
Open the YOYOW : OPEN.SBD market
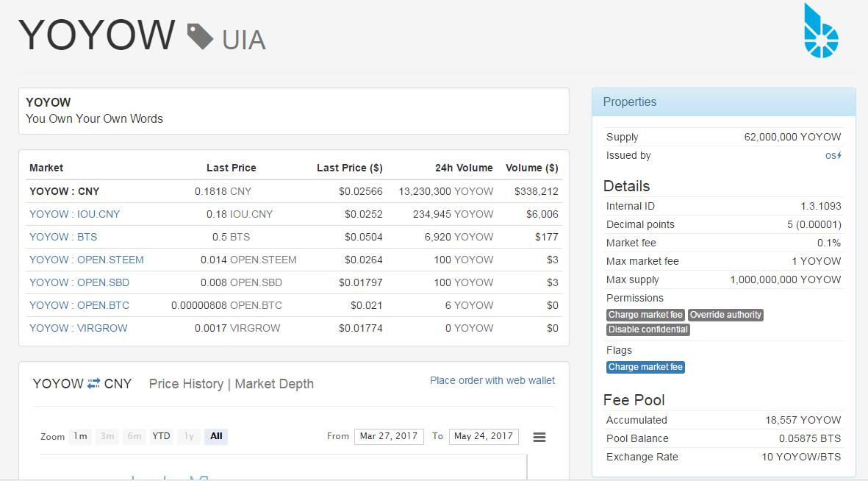79,282
